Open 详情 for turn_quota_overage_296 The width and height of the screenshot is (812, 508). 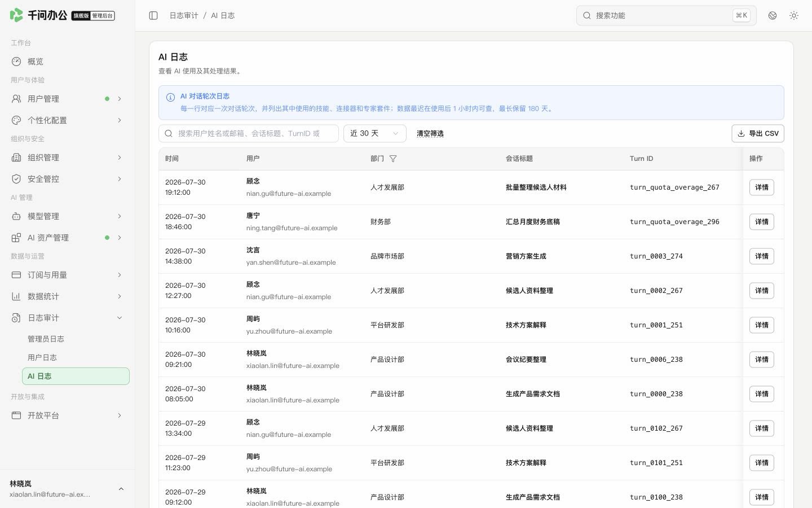coord(762,222)
